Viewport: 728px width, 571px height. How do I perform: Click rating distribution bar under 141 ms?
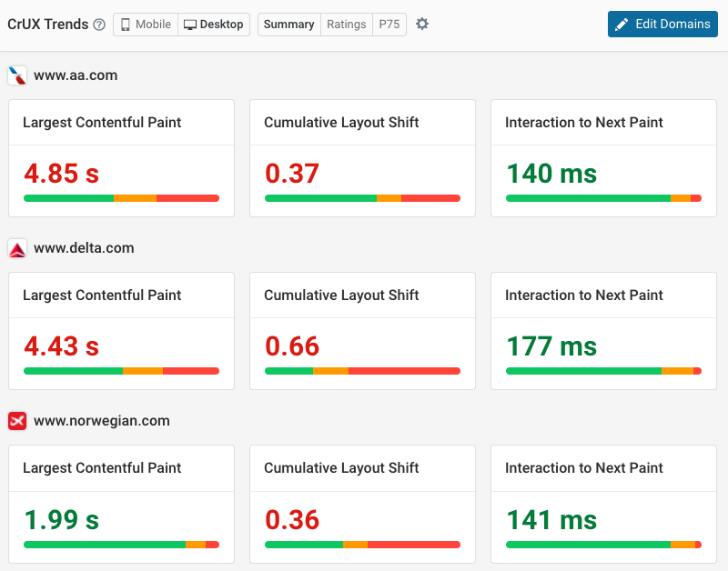(603, 545)
